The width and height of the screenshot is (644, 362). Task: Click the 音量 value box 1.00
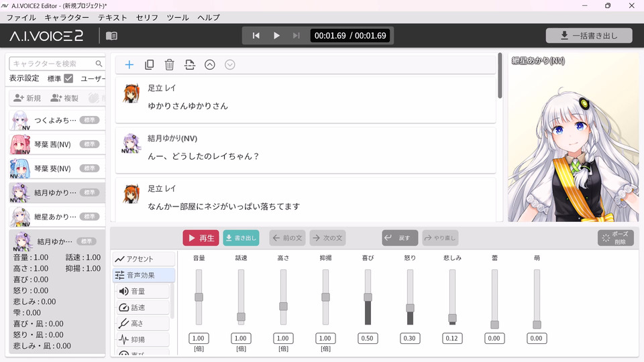coord(199,338)
